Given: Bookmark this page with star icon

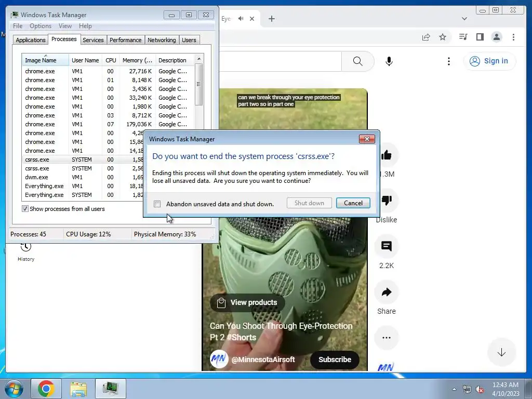Looking at the screenshot, I should [x=443, y=37].
